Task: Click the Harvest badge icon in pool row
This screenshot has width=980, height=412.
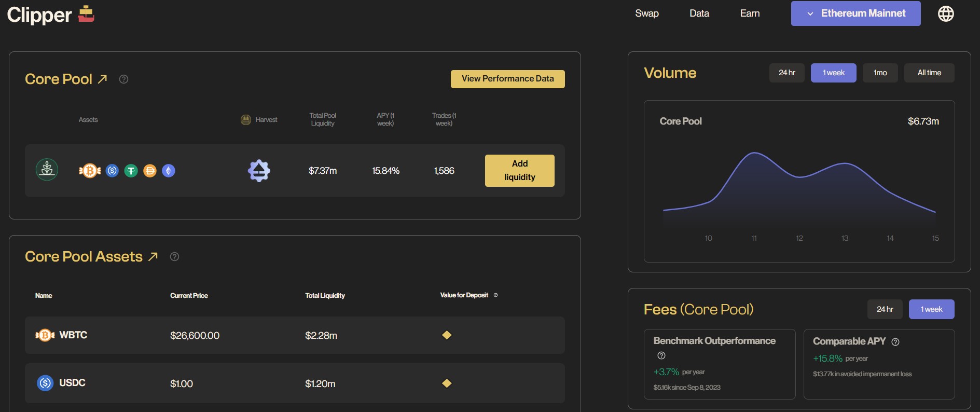Action: [x=259, y=171]
